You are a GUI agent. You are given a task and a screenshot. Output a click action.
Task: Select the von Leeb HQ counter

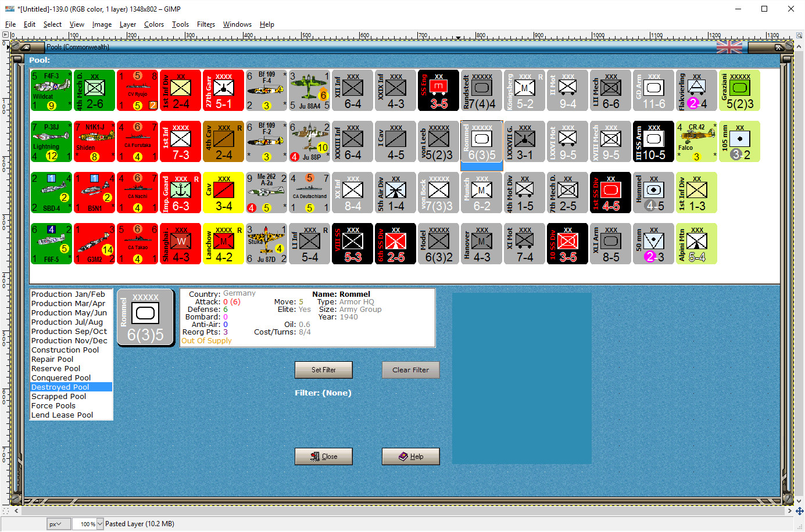coord(438,142)
